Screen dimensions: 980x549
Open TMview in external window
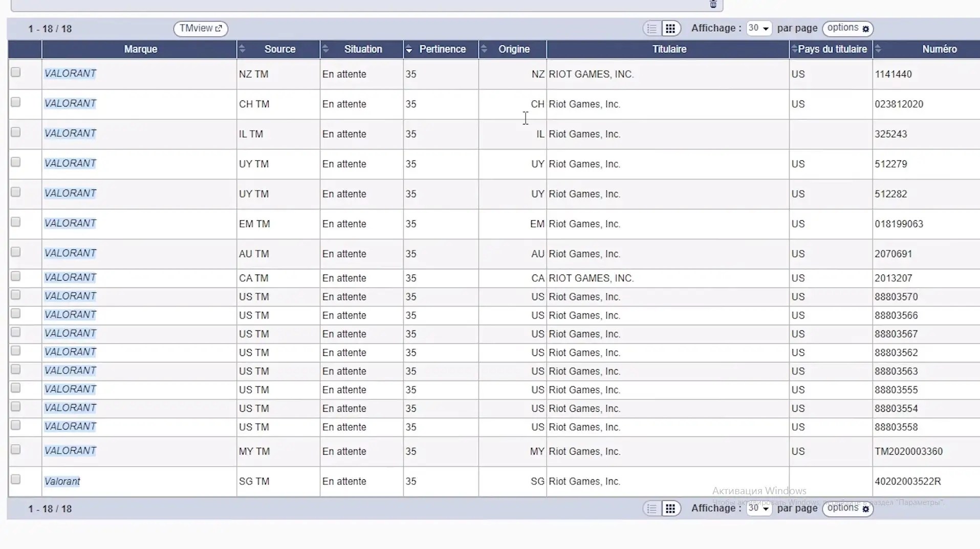tap(200, 29)
